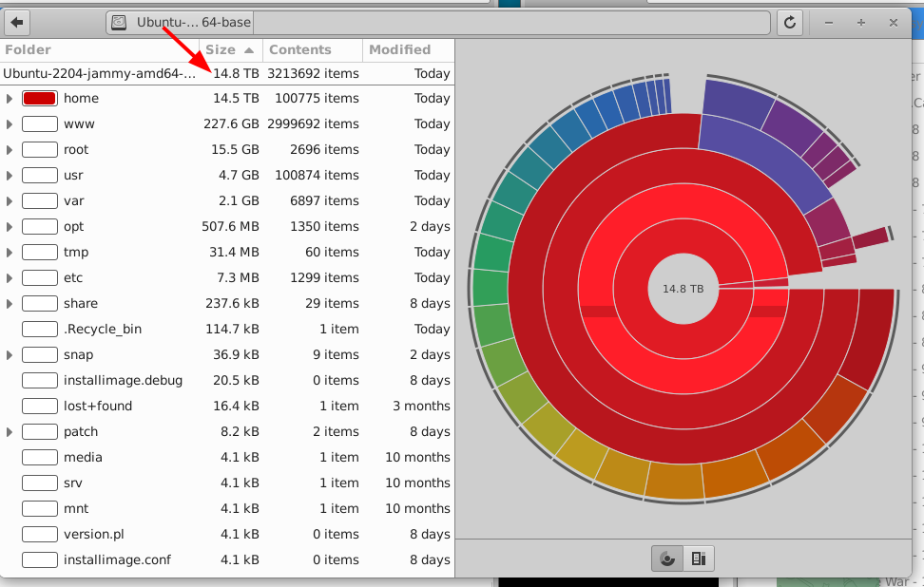Click the reload scan icon
The height and width of the screenshot is (587, 924).
click(790, 22)
